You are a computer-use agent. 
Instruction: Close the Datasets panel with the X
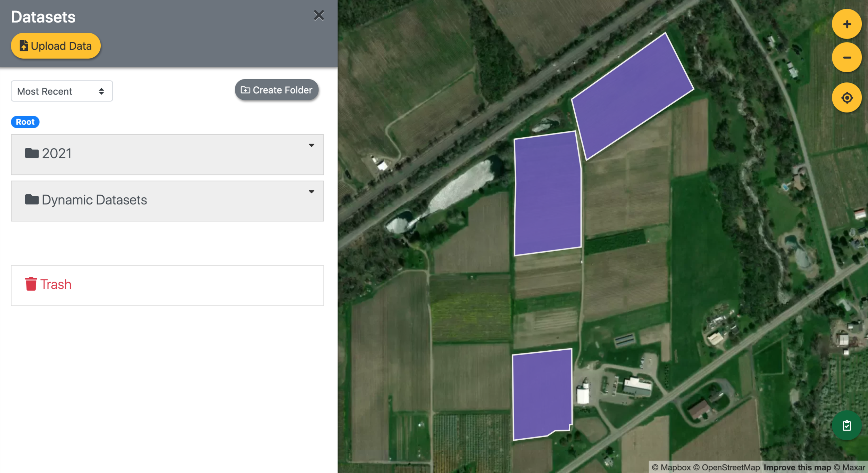point(318,15)
